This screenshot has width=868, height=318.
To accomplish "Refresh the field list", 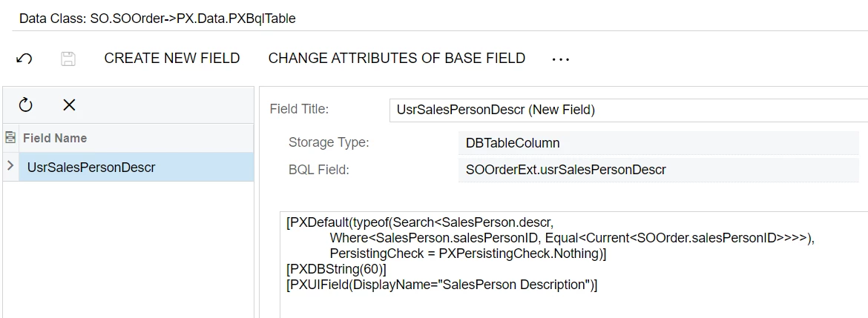I will click(x=25, y=105).
